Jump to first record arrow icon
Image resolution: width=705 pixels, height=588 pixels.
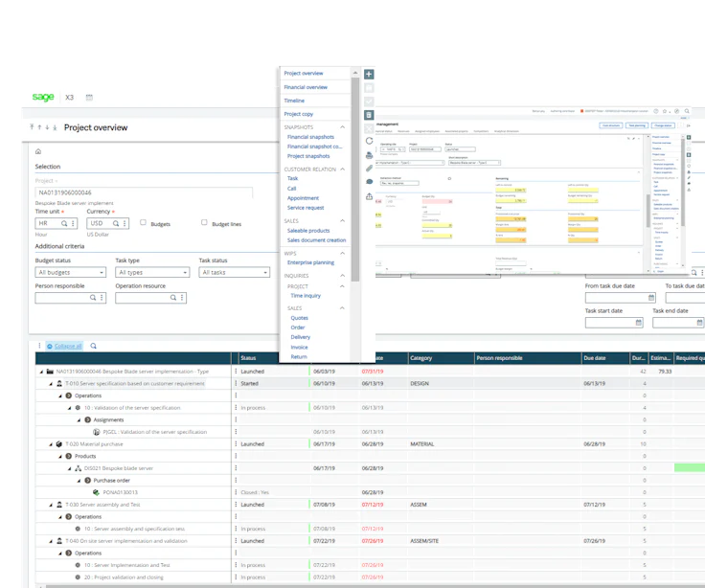tap(32, 127)
